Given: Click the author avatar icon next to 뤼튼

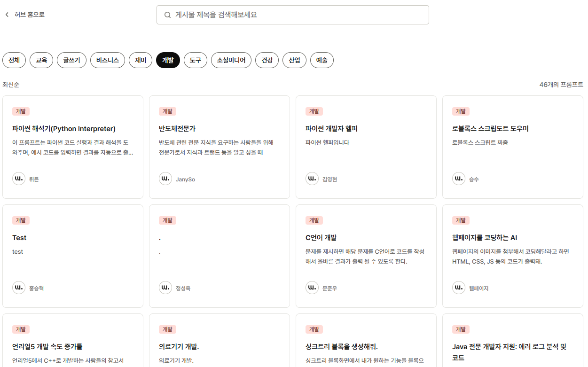Looking at the screenshot, I should [x=19, y=179].
